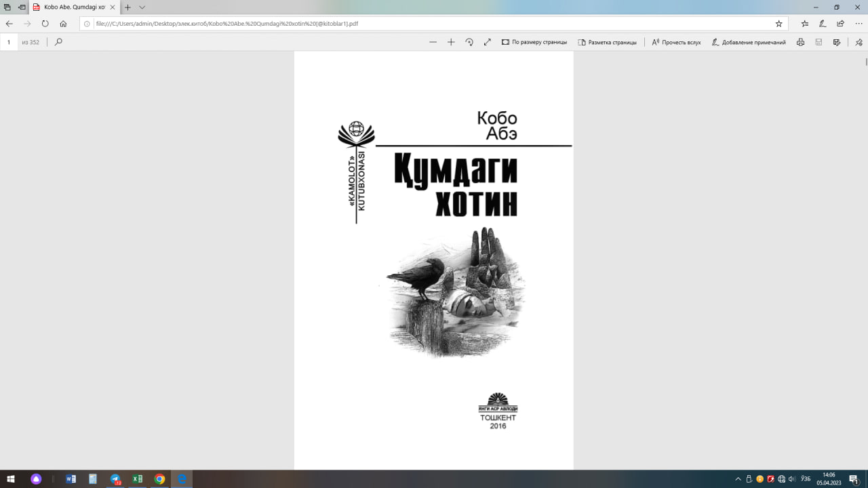868x488 pixels.
Task: Open the Action Center notifications
Action: (x=854, y=479)
